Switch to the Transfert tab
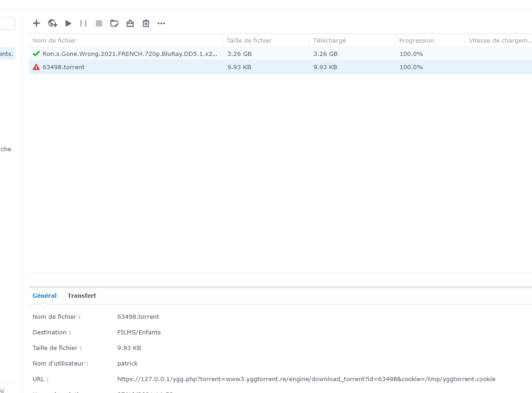532x393 pixels. (82, 295)
